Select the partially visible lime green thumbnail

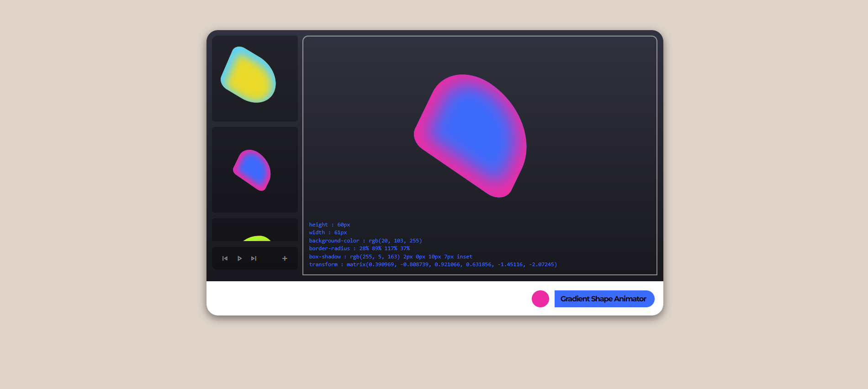click(x=254, y=231)
